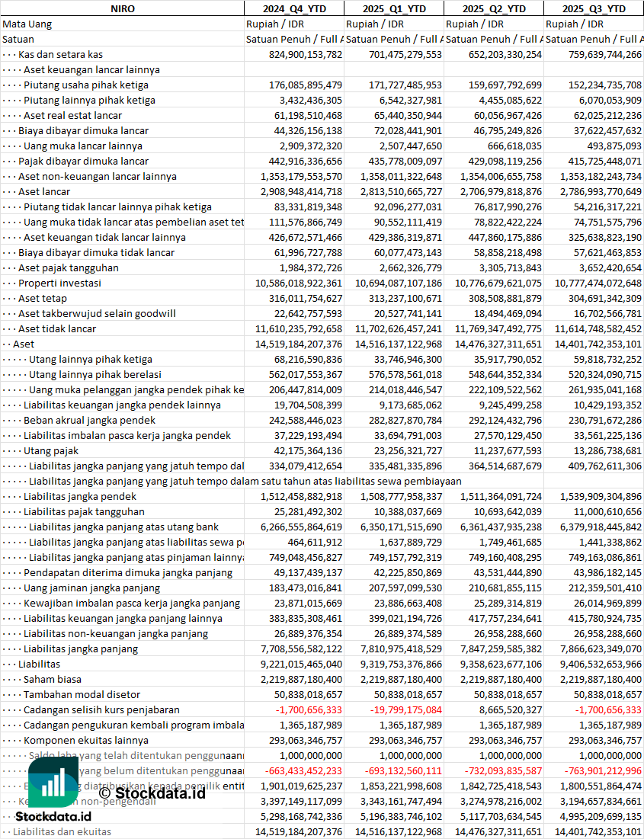Select the 2025_Q2_YTD column header
This screenshot has width=644, height=839.
pos(494,8)
